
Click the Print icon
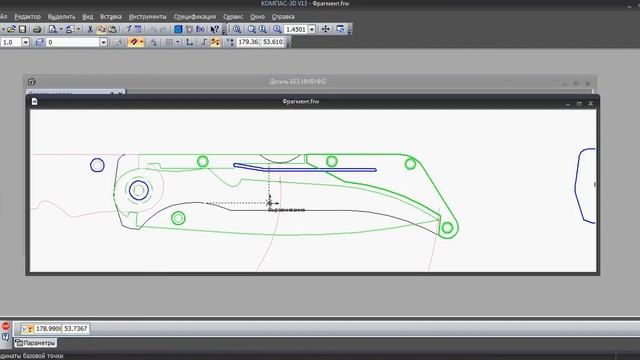pyautogui.click(x=37, y=29)
